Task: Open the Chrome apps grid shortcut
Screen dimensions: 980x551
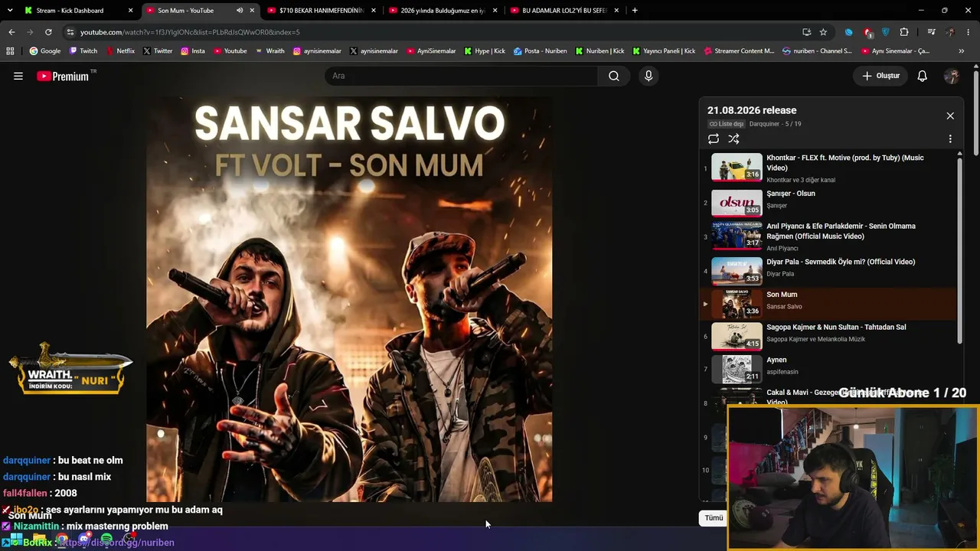Action: (x=10, y=51)
